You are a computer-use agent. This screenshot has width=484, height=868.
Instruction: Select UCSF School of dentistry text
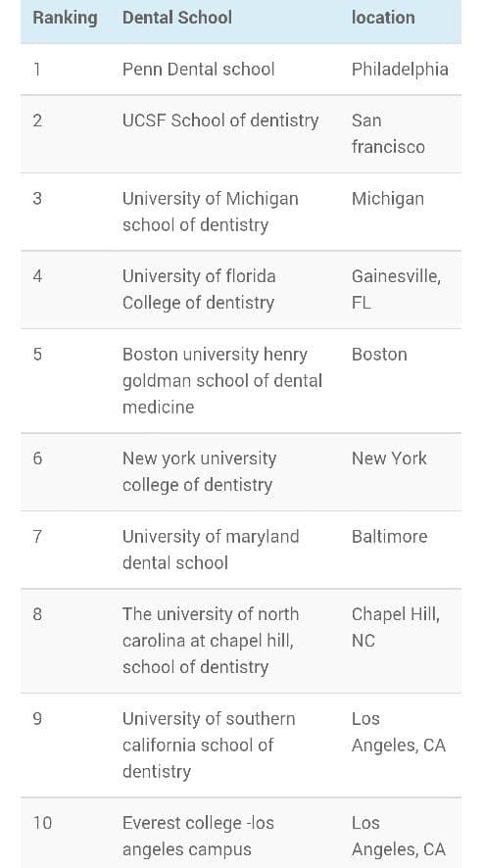tap(220, 121)
